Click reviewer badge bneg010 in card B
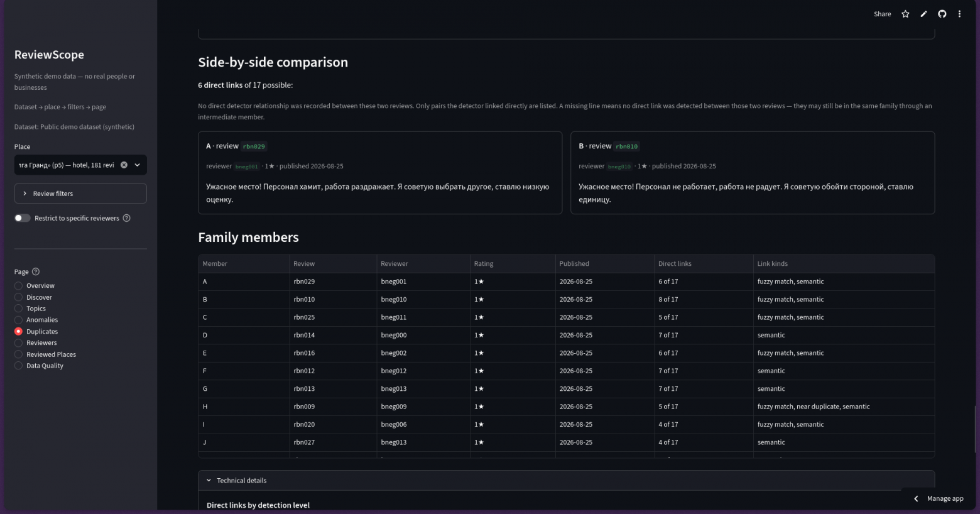The image size is (980, 514). click(619, 167)
